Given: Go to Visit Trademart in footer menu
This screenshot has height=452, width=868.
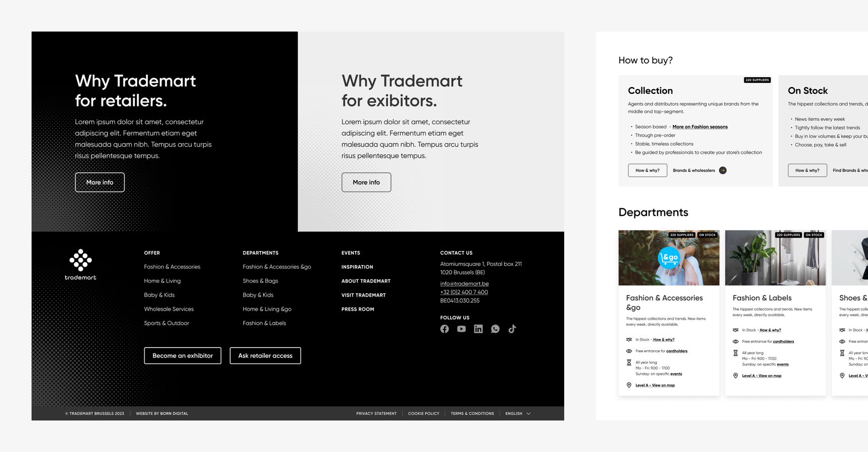Looking at the screenshot, I should [363, 295].
